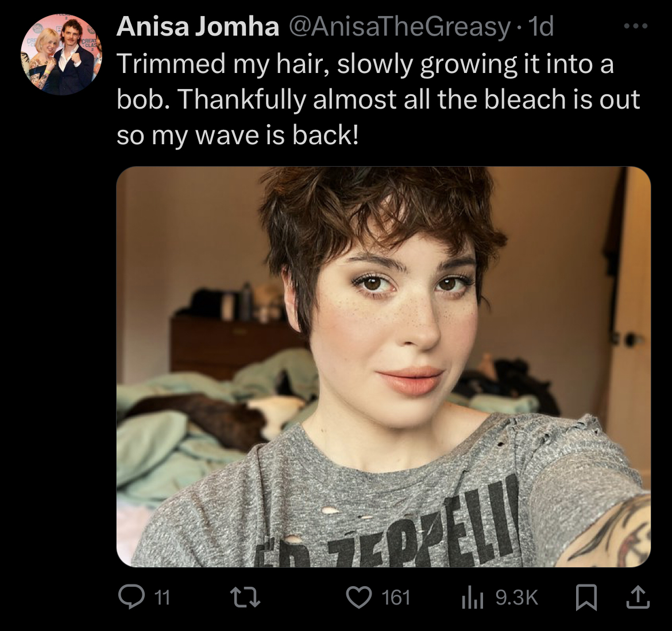Click the 9.3K views count

tap(516, 598)
